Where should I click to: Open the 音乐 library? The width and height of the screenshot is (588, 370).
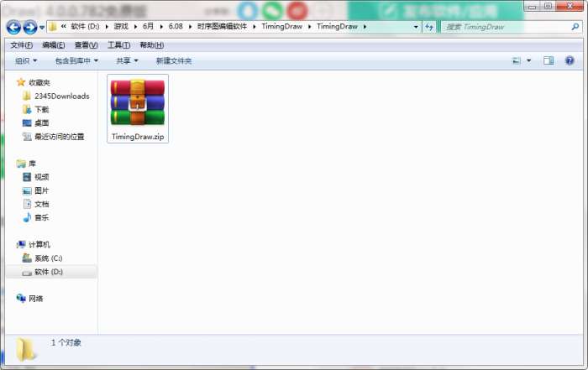(x=42, y=217)
